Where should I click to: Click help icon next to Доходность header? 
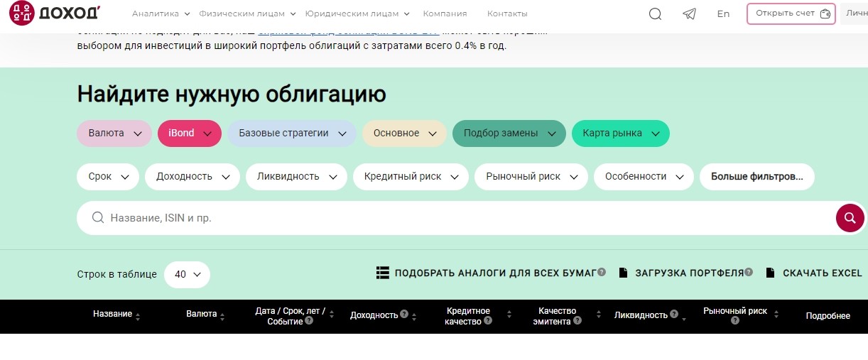(x=403, y=314)
